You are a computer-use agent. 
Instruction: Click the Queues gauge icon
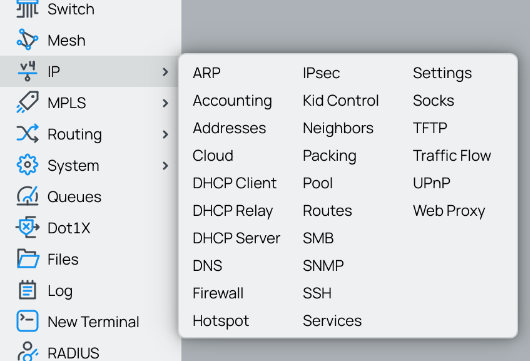tap(27, 196)
